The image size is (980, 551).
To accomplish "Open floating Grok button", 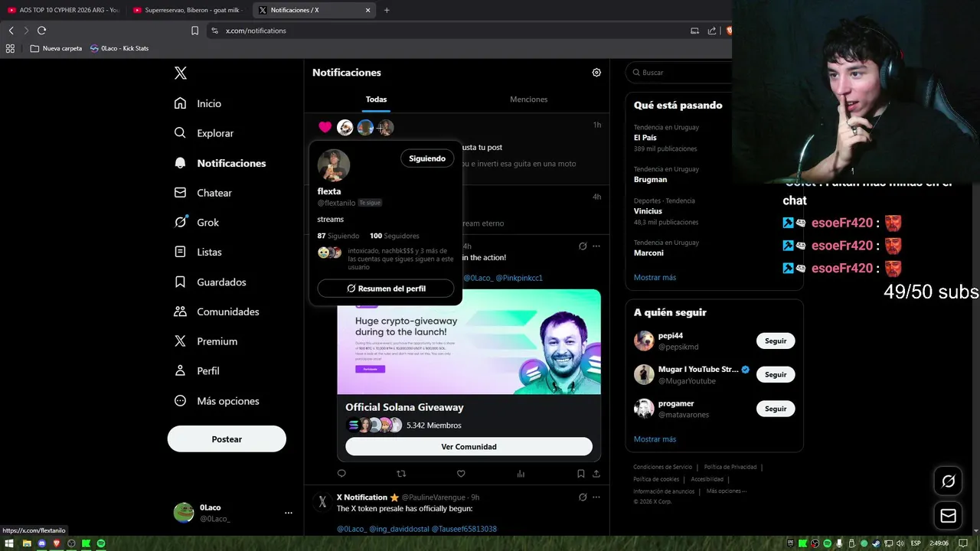I will [948, 481].
